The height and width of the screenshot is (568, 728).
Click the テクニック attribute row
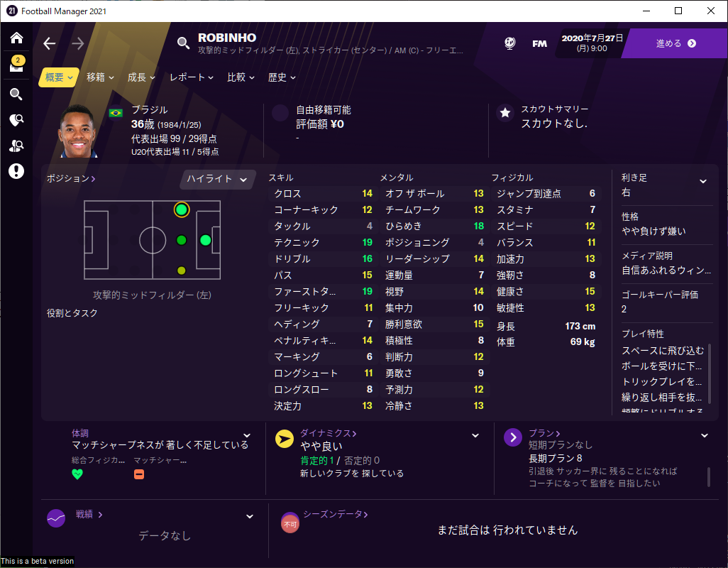coord(323,242)
